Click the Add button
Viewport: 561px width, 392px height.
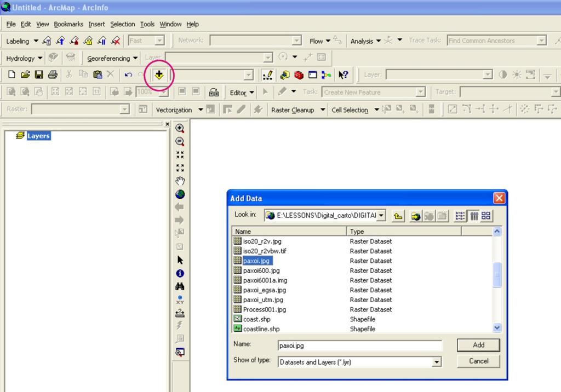478,345
